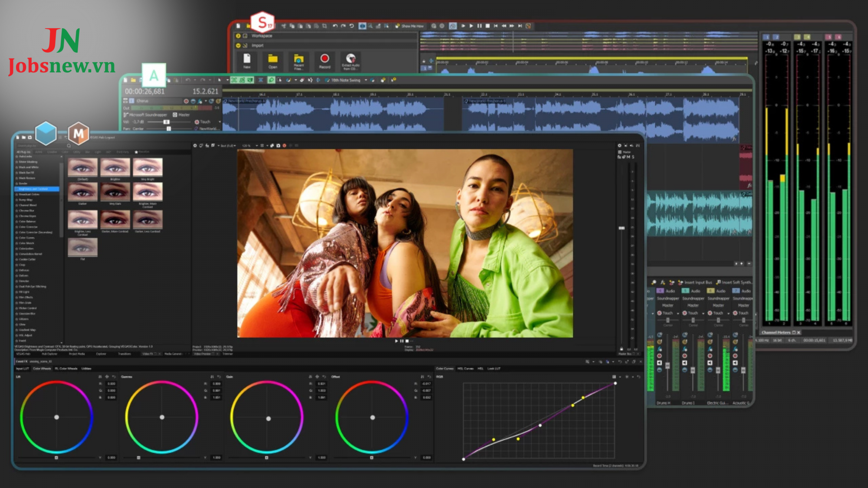Open the Project Media tab in VEGAS
Screen dimensions: 868x488
(76, 354)
